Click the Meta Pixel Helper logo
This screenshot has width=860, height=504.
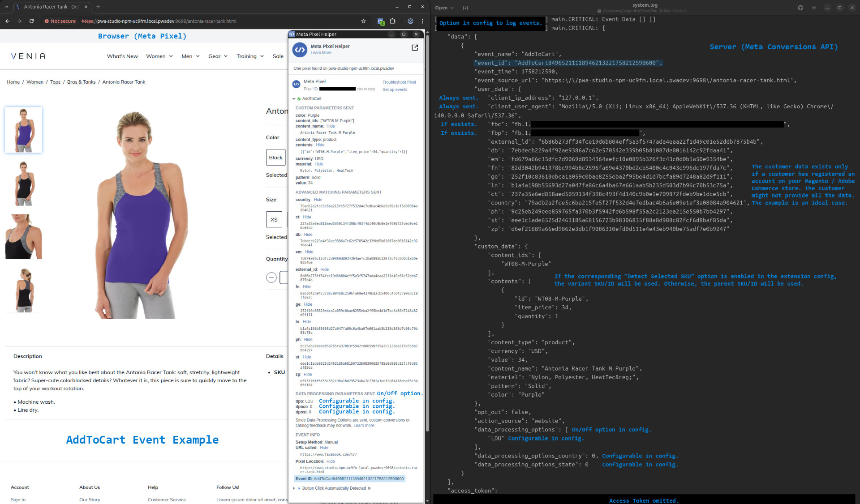[300, 50]
